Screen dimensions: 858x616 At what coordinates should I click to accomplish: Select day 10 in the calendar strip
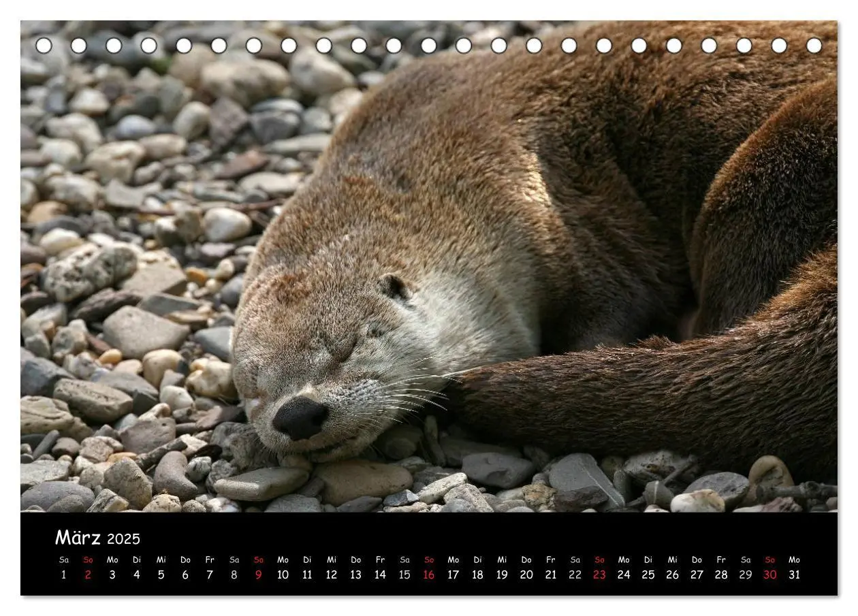(283, 574)
